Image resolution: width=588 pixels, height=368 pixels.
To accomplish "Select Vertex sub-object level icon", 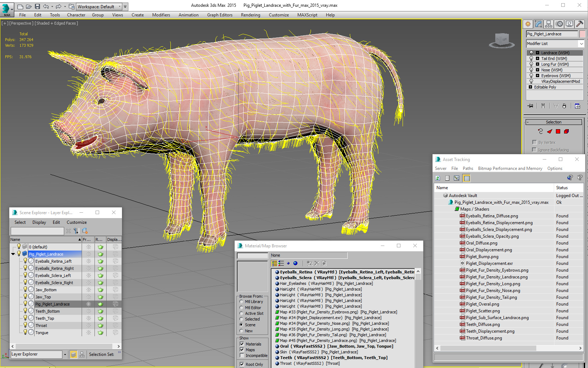I will tap(541, 131).
